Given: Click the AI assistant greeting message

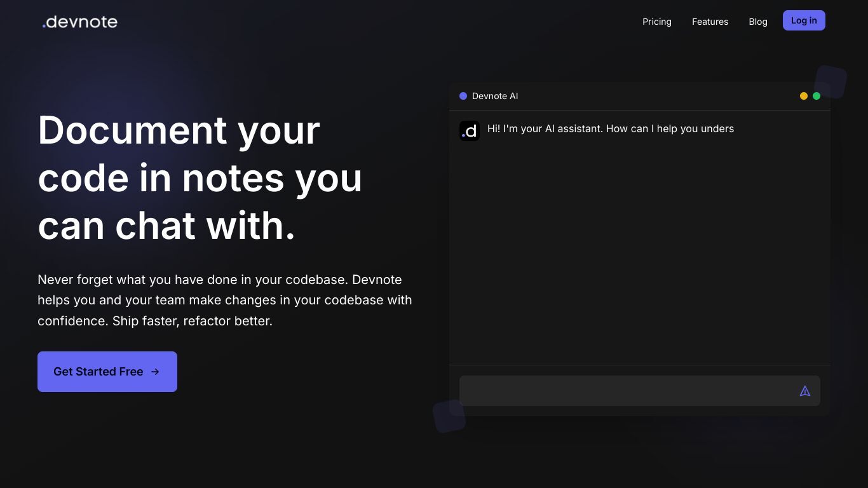Looking at the screenshot, I should point(611,128).
